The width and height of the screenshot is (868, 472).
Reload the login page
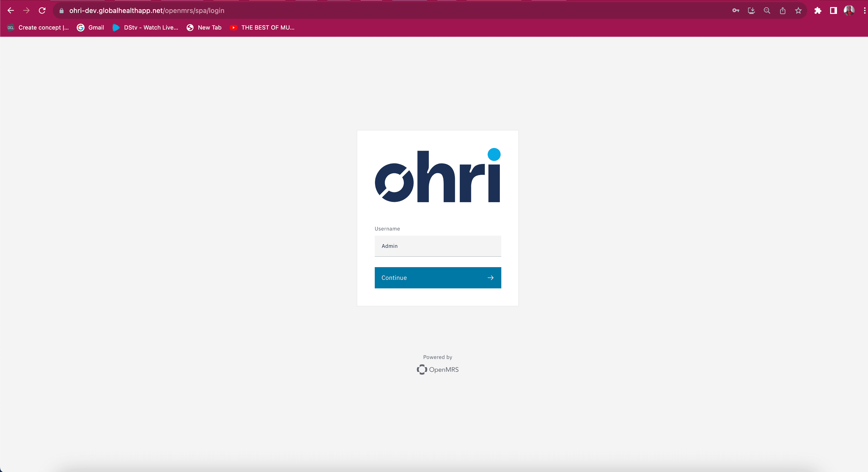[42, 10]
